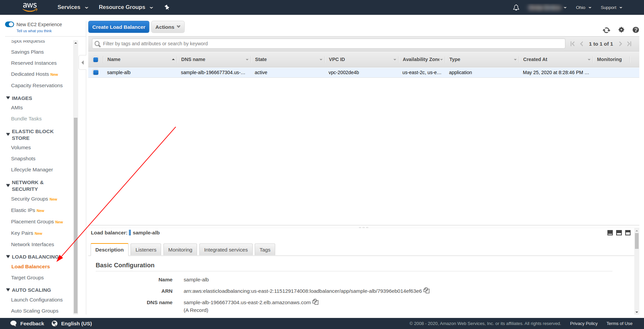
Task: Sort the table by Type column
Action: 482,59
